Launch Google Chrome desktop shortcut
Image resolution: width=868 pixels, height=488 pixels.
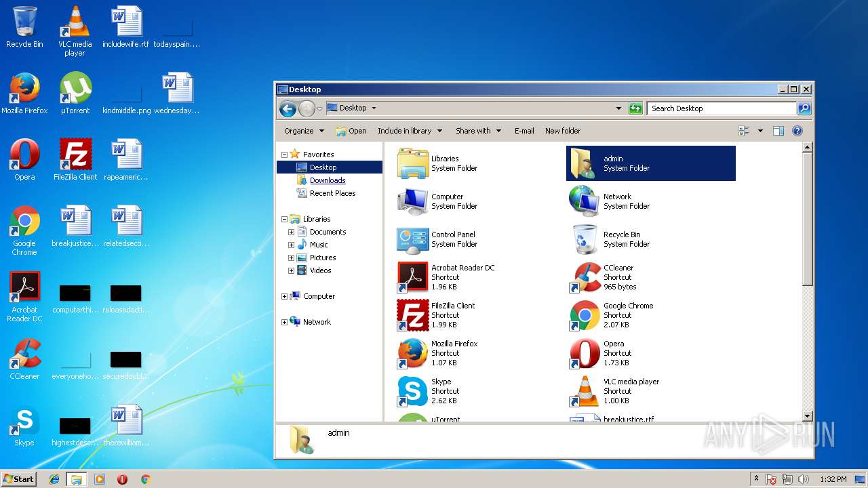pos(24,230)
